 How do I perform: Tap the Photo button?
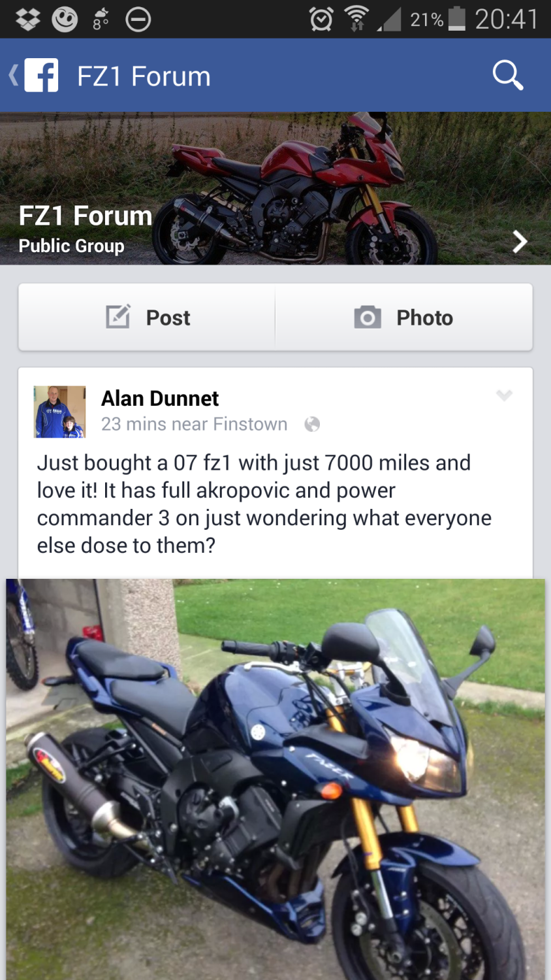[x=404, y=318]
